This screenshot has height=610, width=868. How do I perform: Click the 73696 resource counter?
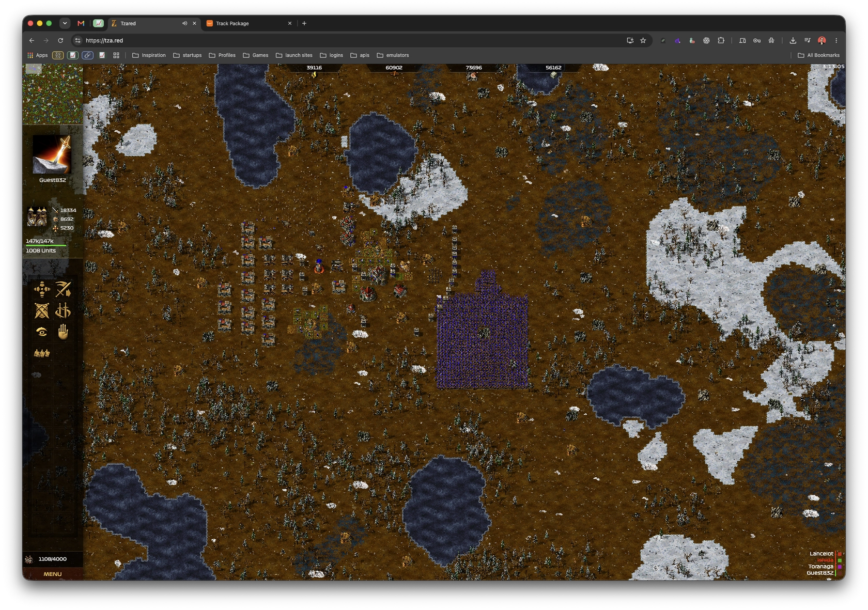[474, 68]
